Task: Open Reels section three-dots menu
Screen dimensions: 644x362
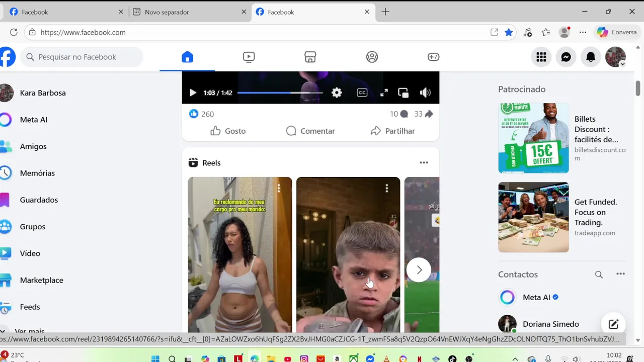Action: click(424, 162)
